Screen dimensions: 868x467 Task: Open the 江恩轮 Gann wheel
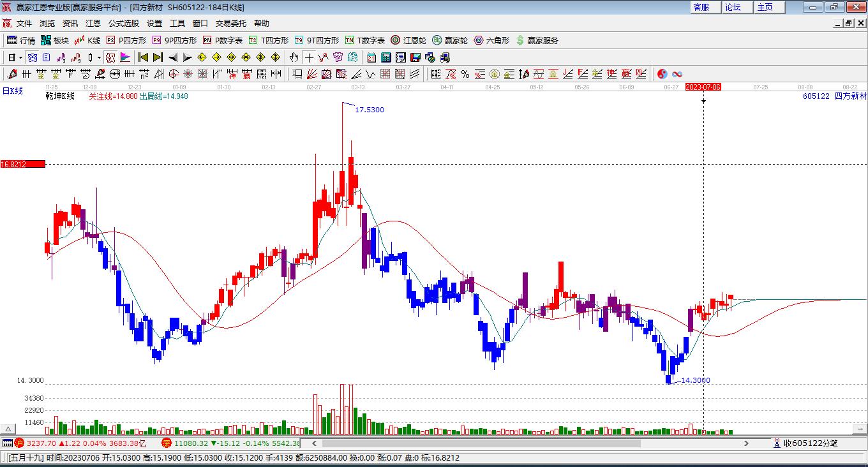coord(408,40)
